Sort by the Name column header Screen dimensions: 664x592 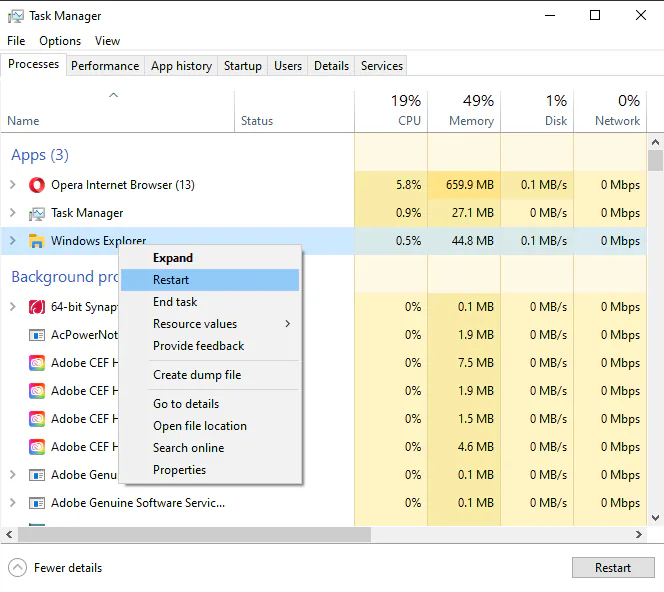[x=117, y=112]
